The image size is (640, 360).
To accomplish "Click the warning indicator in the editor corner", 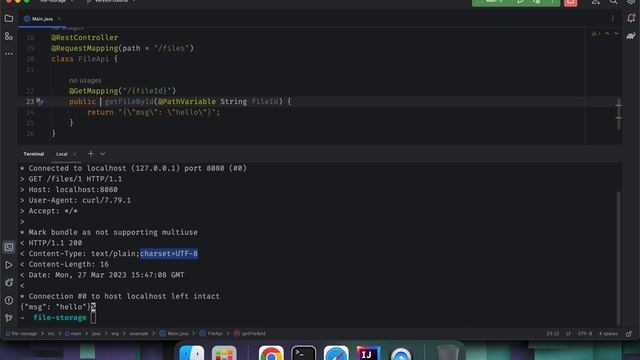I will tap(596, 33).
